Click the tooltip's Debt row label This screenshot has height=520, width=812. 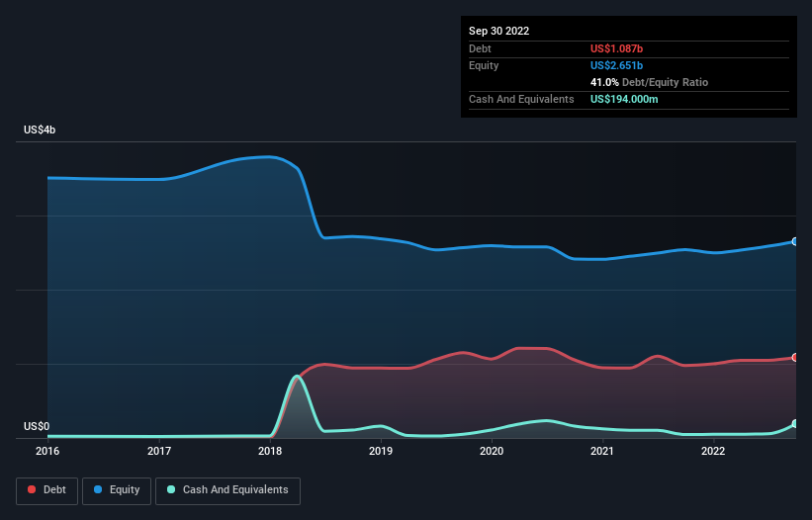(480, 48)
